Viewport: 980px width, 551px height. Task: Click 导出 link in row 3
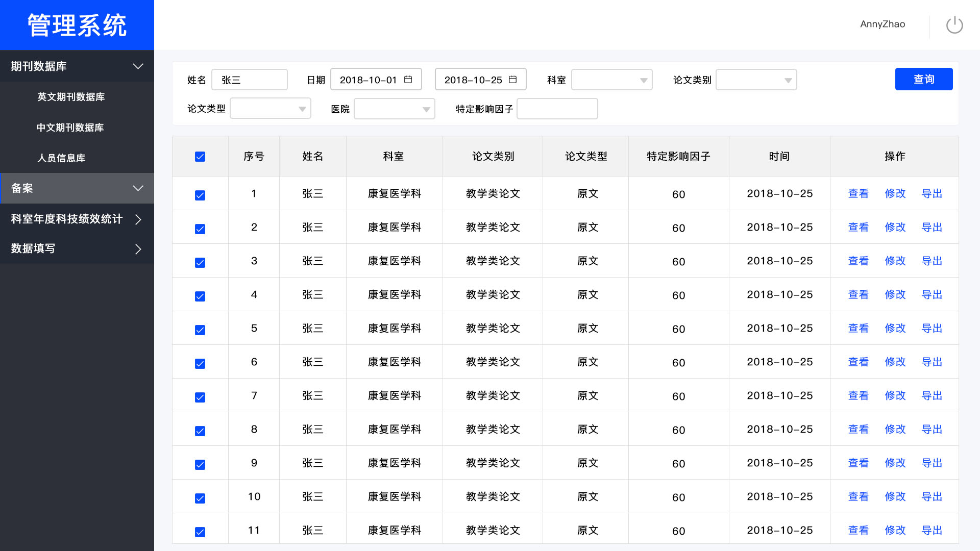point(932,261)
